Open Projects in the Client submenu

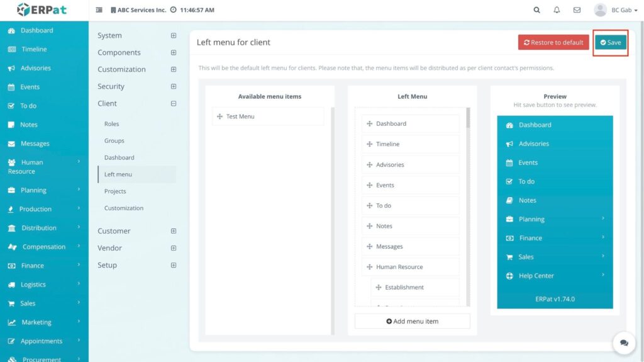click(x=115, y=191)
